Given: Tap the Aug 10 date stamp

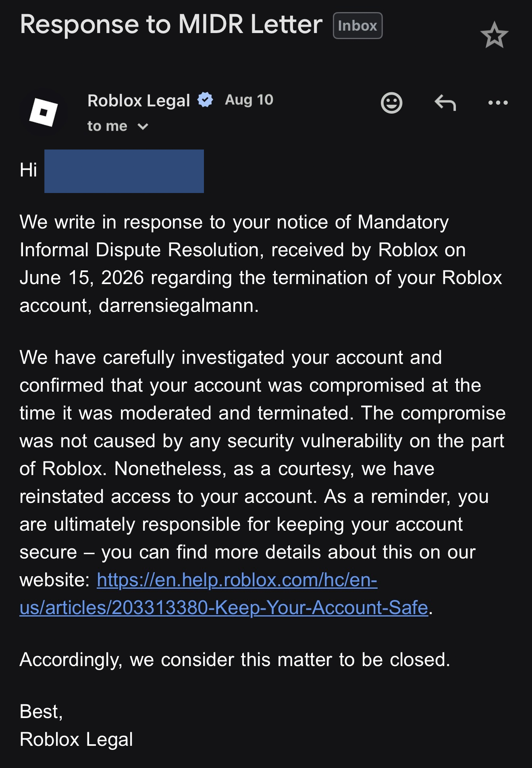Looking at the screenshot, I should point(249,100).
